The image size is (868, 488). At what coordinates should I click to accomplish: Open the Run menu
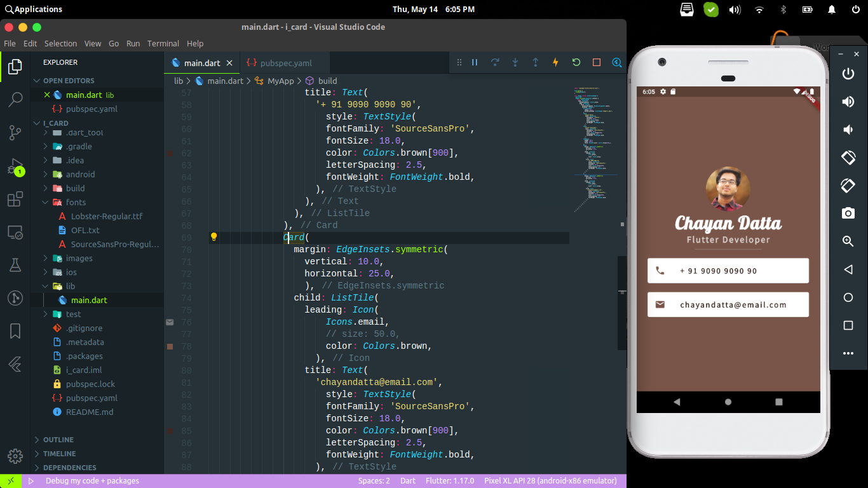(133, 44)
